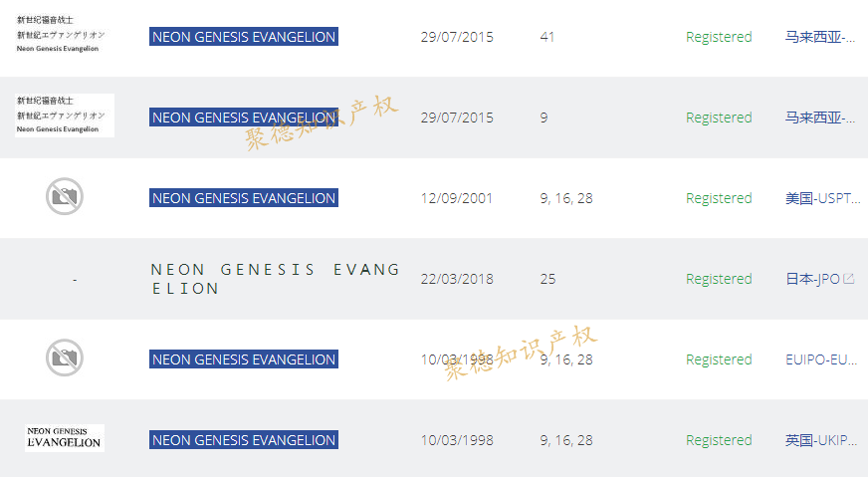Click the 22/03/2018 application date
This screenshot has width=868, height=477.
click(x=457, y=279)
